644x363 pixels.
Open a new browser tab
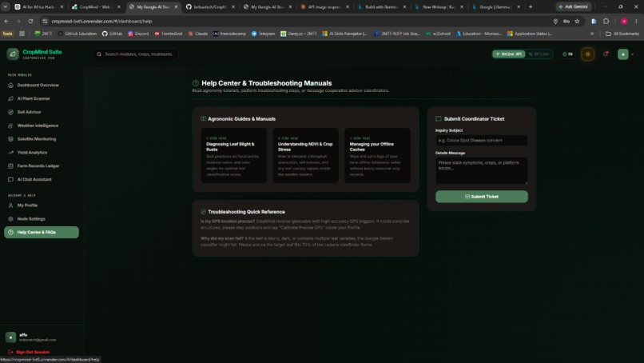531,7
